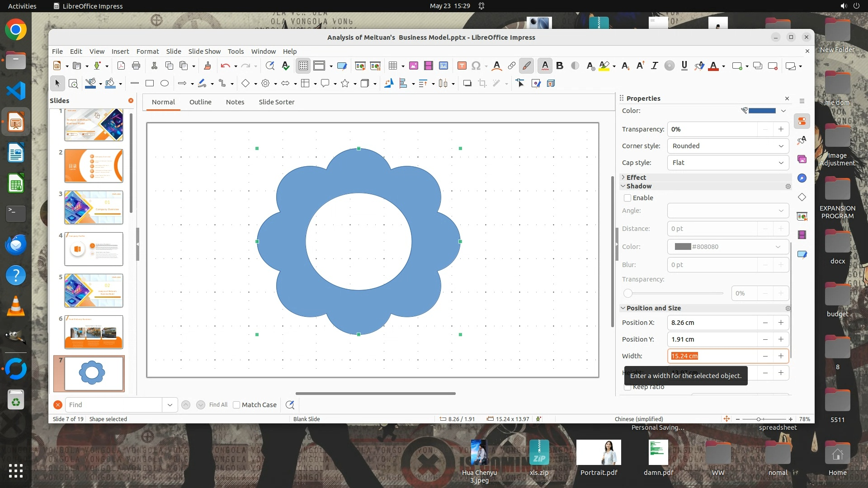The height and width of the screenshot is (488, 868).
Task: Open the Slide Show menu
Action: click(x=204, y=52)
